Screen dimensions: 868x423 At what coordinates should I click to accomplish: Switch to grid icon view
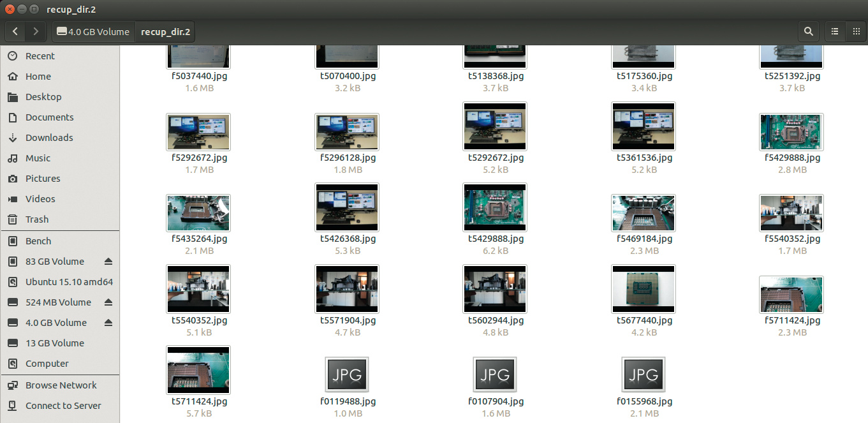(856, 31)
